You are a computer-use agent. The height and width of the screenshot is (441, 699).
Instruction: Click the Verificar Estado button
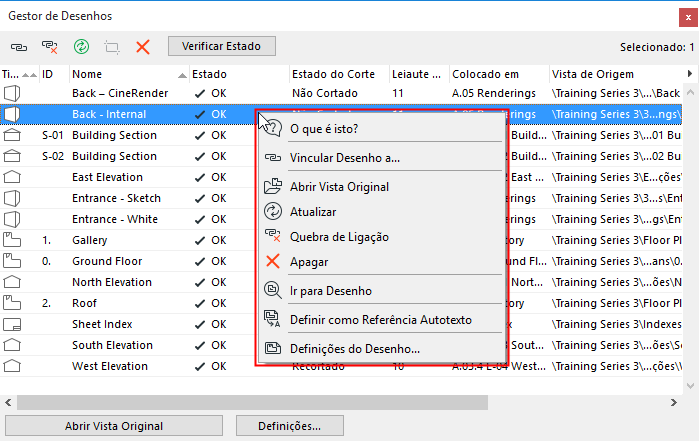tap(222, 46)
